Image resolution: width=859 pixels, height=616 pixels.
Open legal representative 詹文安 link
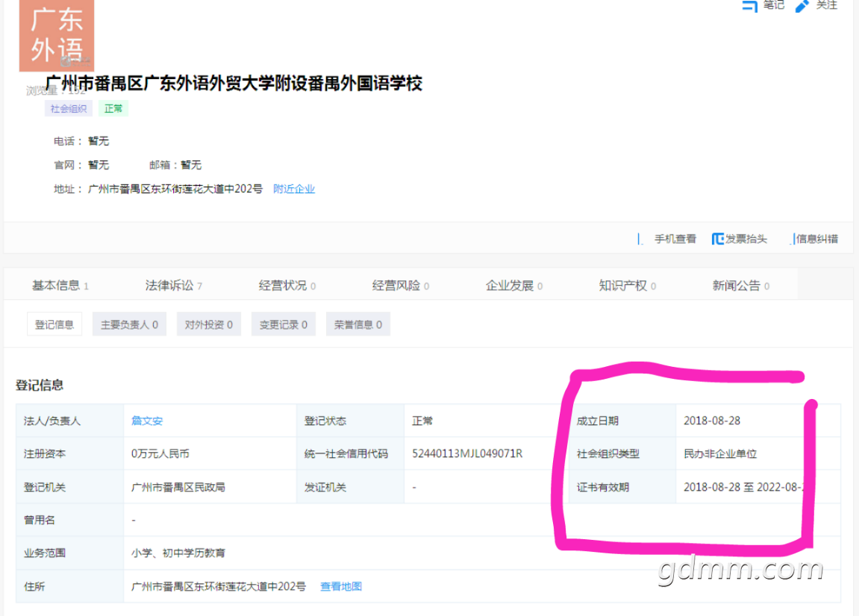click(x=147, y=421)
